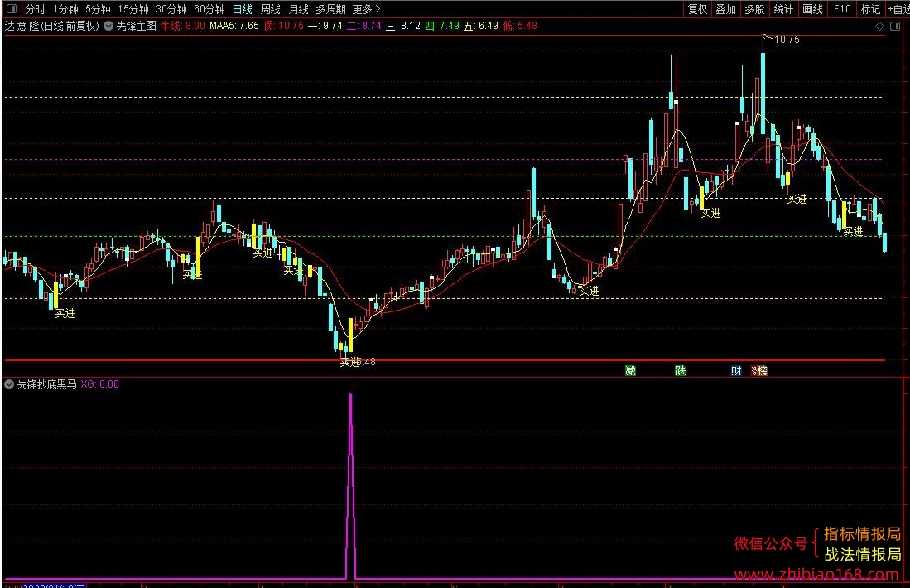Click the 叠加 overlay button
Image resolution: width=910 pixels, height=588 pixels.
pyautogui.click(x=726, y=9)
